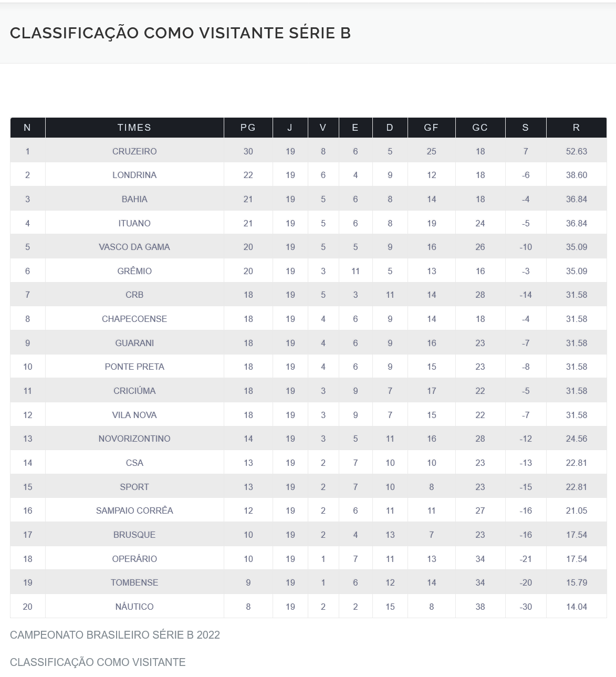This screenshot has height=677, width=616.
Task: Click the SAMPAIO CORRÊA team name
Action: tap(134, 511)
